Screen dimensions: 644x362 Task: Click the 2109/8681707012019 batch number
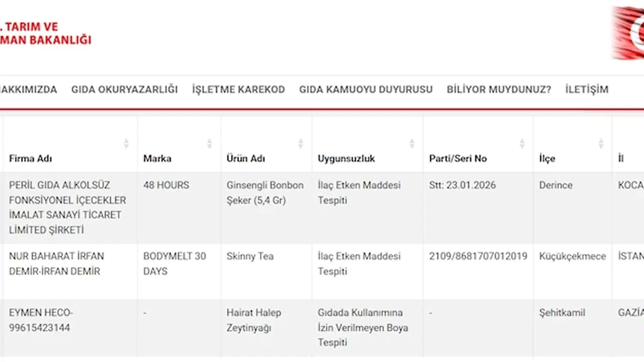coord(478,256)
